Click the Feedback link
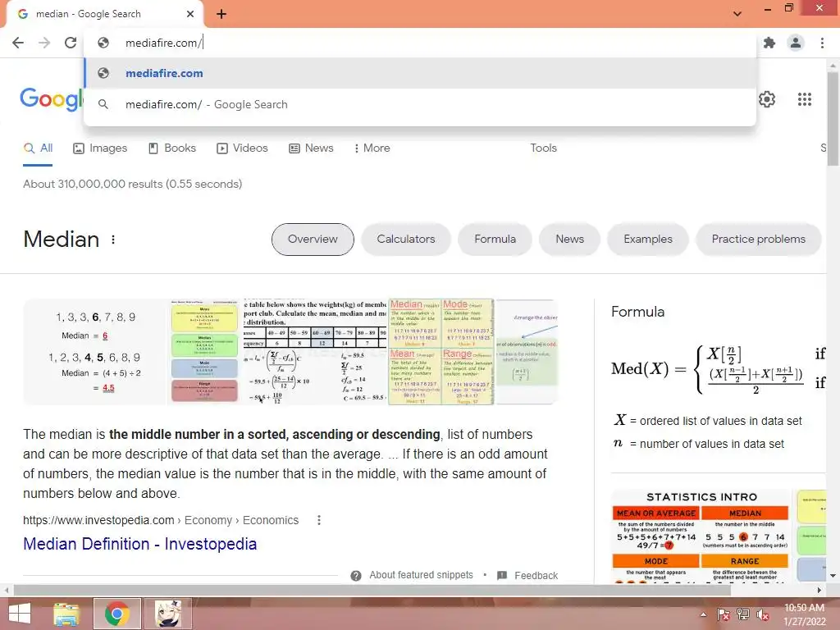840x630 pixels. point(536,575)
